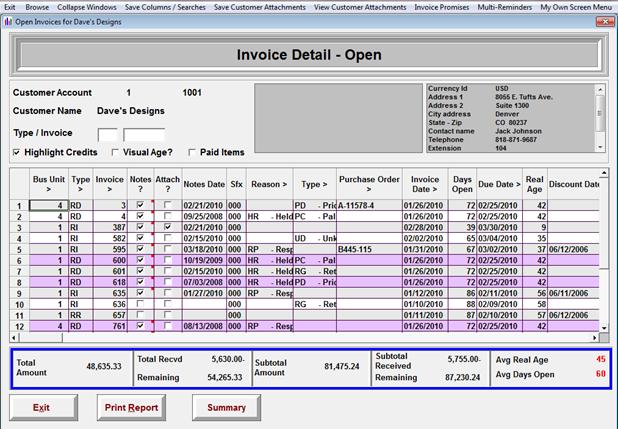Uncheck Attach checkbox for invoice 387
Image resolution: width=618 pixels, height=429 pixels.
[168, 227]
